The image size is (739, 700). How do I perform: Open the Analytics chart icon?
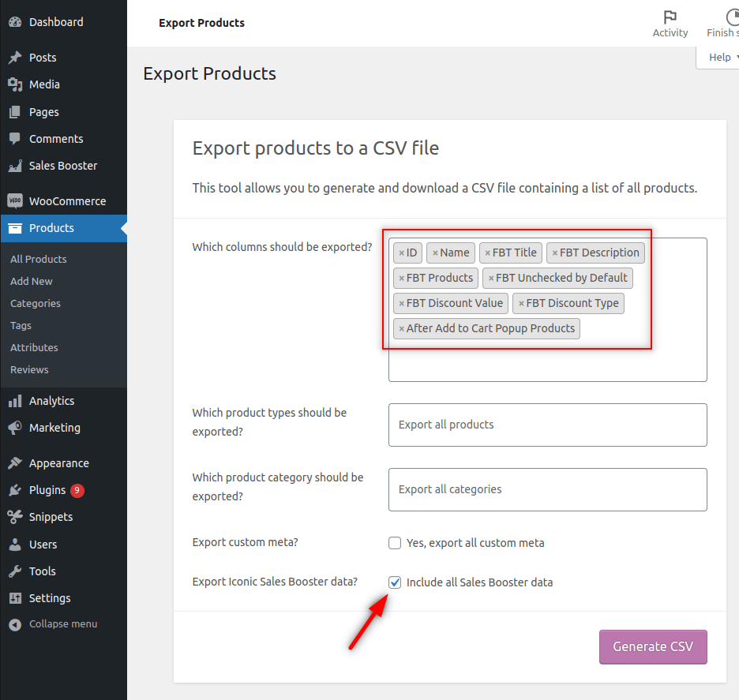pyautogui.click(x=17, y=400)
